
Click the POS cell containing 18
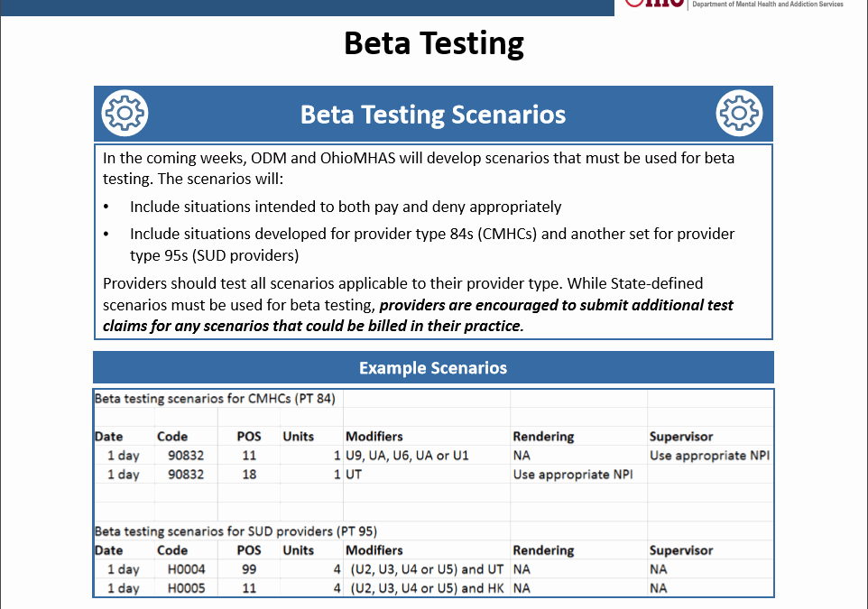(x=249, y=475)
